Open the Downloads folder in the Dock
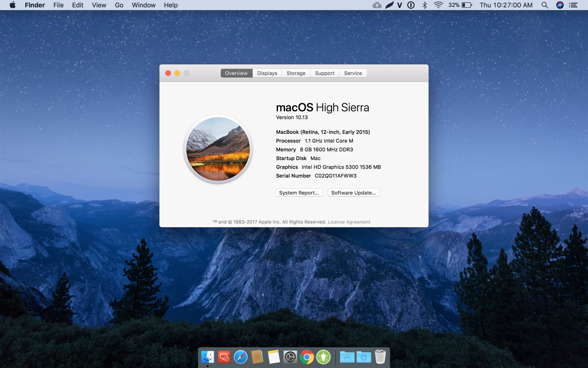The image size is (588, 368). click(x=364, y=357)
